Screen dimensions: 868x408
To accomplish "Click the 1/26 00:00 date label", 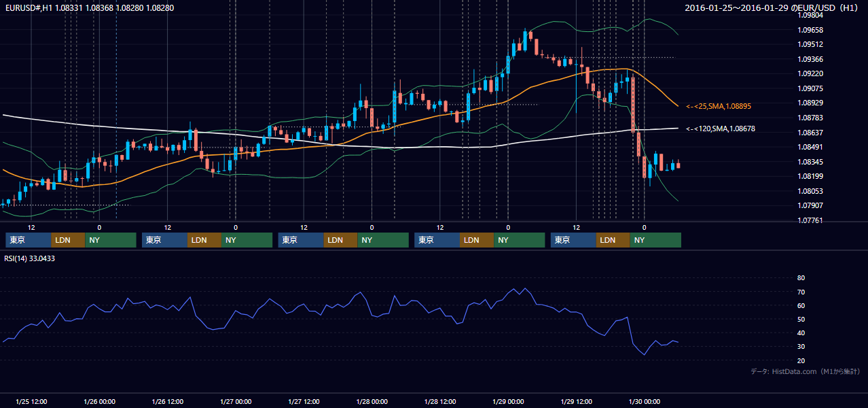I will 99,401.
